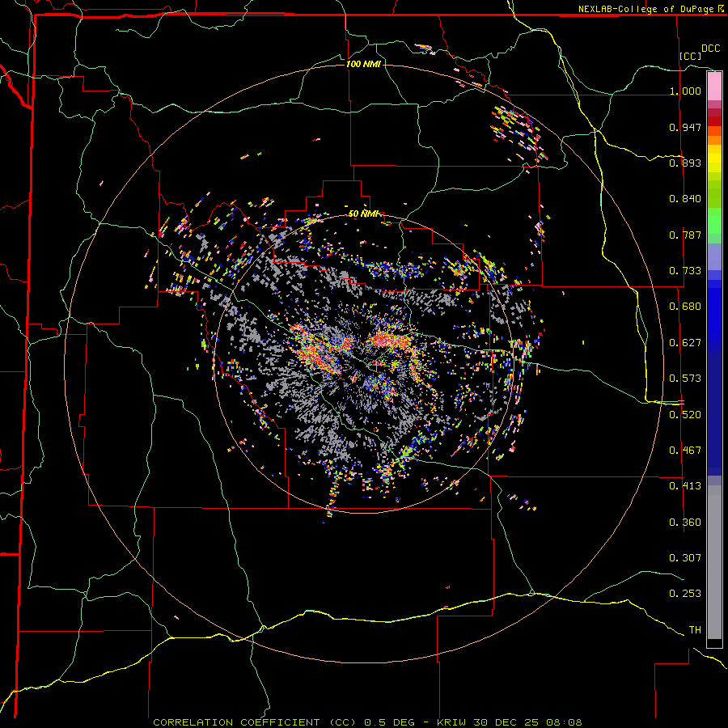Screen dimensions: 728x728
Task: Pick the gray band of the color bar
Action: 714,562
